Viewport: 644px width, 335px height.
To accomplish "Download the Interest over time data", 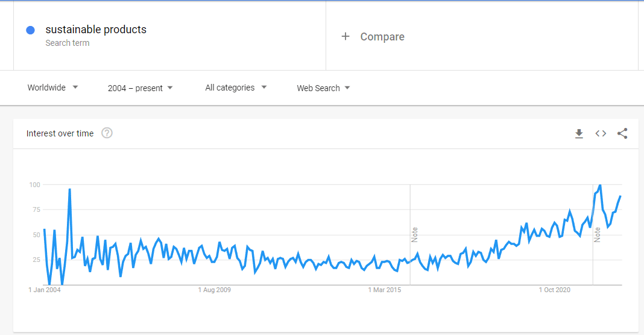I will 579,133.
